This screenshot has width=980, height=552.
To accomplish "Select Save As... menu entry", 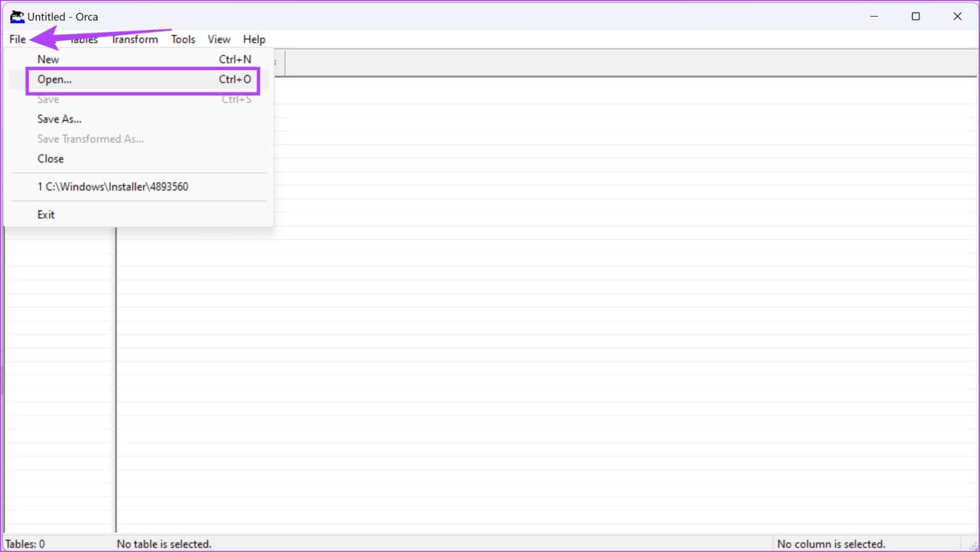I will tap(138, 119).
